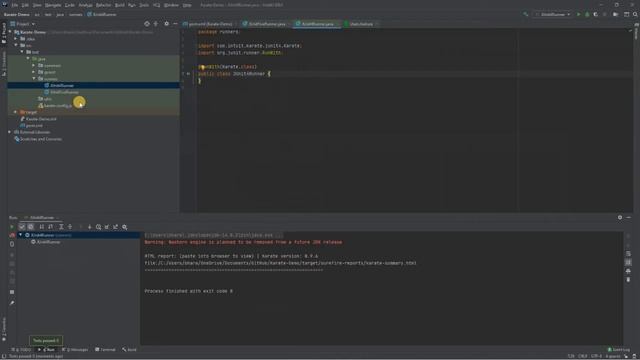Switch to the Users.feature editor tab
The image size is (640, 360).
pos(361,24)
